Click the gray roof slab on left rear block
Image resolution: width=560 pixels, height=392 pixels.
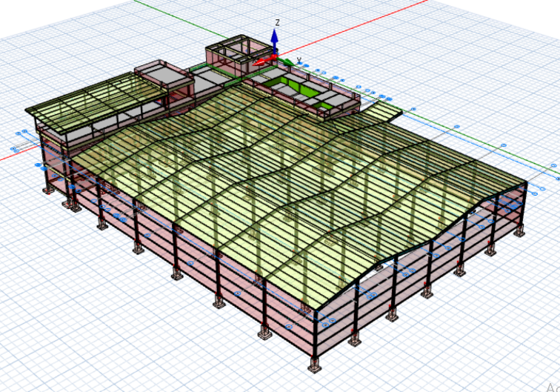click(160, 73)
